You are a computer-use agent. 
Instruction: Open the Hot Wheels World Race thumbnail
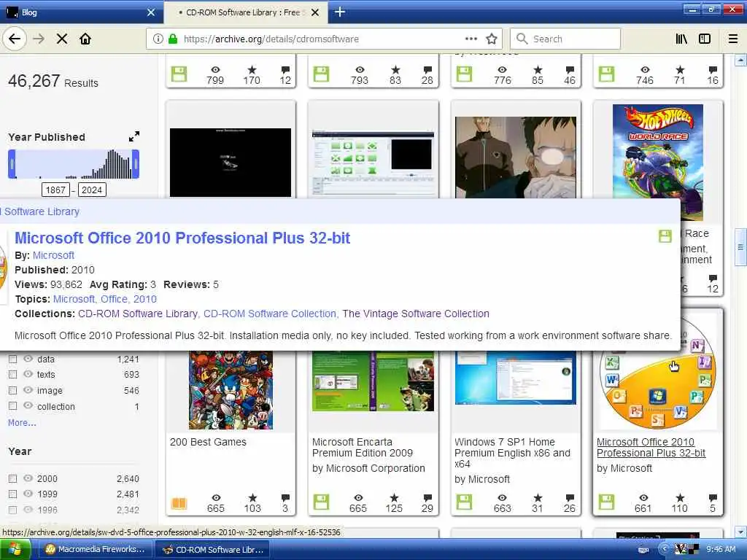coord(657,162)
